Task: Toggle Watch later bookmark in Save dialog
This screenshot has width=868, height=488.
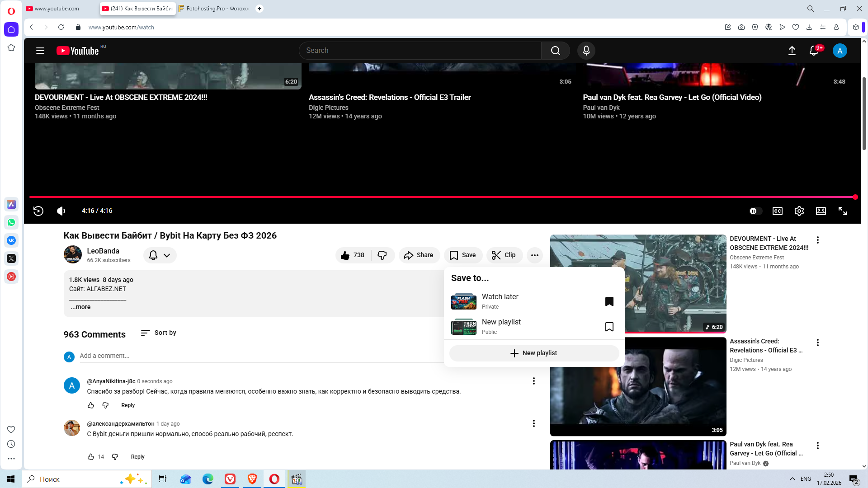Action: click(x=609, y=301)
